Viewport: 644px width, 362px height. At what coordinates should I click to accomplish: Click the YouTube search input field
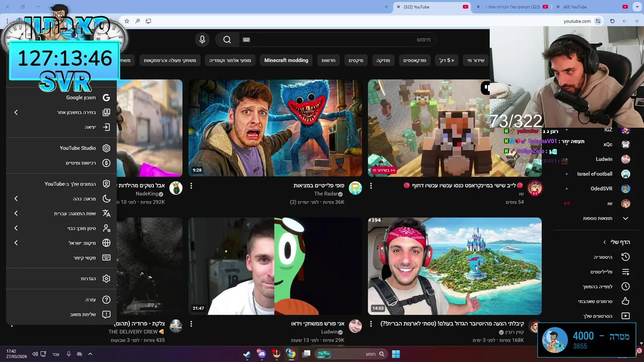tap(337, 40)
